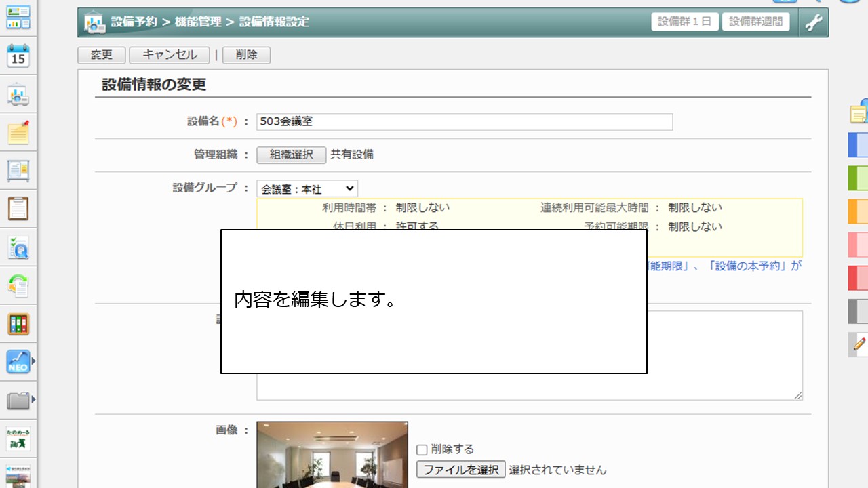Click the 選択されていません text

click(x=557, y=470)
